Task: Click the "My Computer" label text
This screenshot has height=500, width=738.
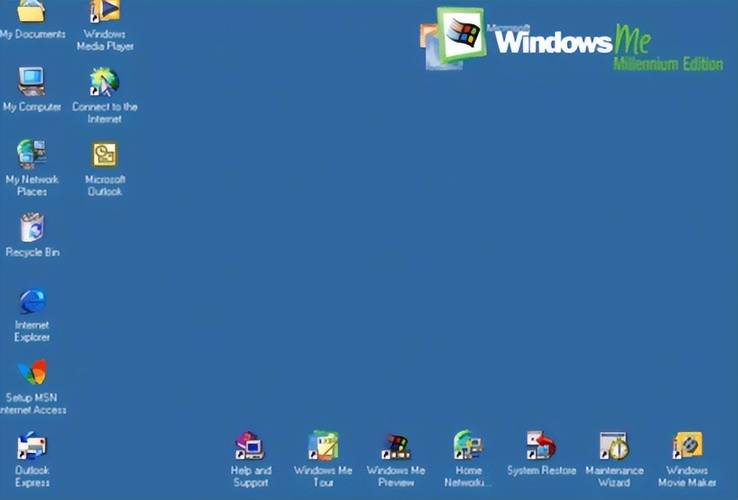Action: click(x=32, y=107)
